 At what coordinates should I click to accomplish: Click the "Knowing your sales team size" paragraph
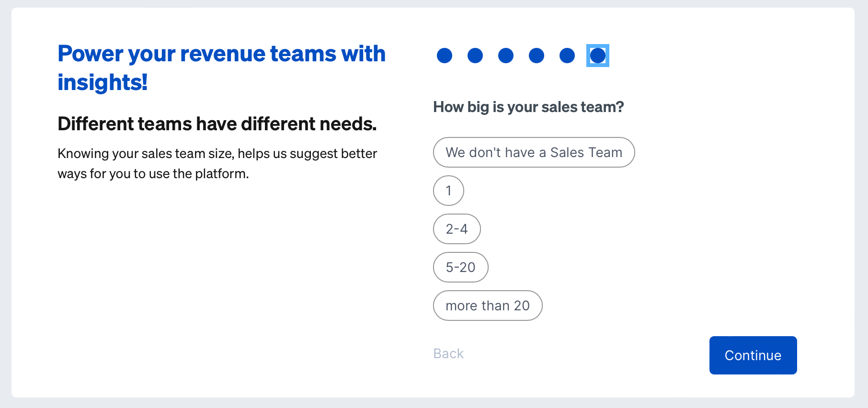(x=217, y=163)
